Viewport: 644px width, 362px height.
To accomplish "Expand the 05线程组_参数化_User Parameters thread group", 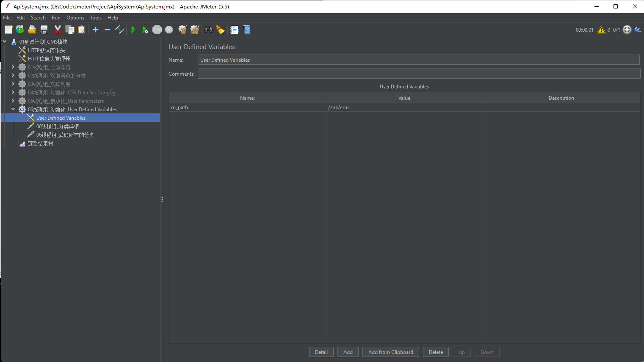I will pyautogui.click(x=13, y=101).
